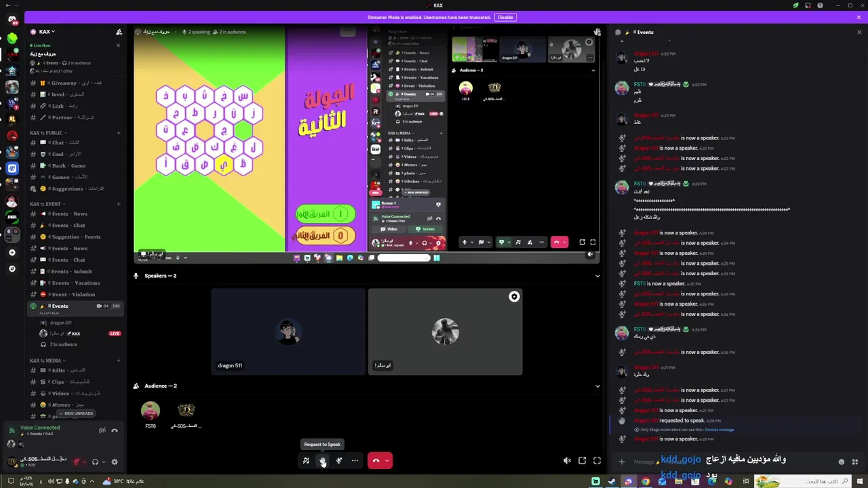The width and height of the screenshot is (868, 488).
Task: Open the KAX server name dropdown
Action: [x=46, y=32]
